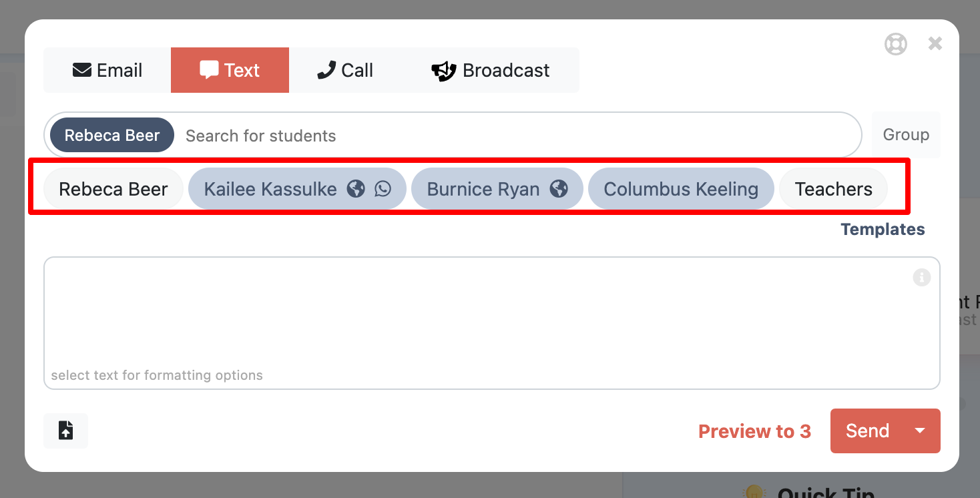Switch to the Call tab
The height and width of the screenshot is (498, 980).
tap(345, 70)
